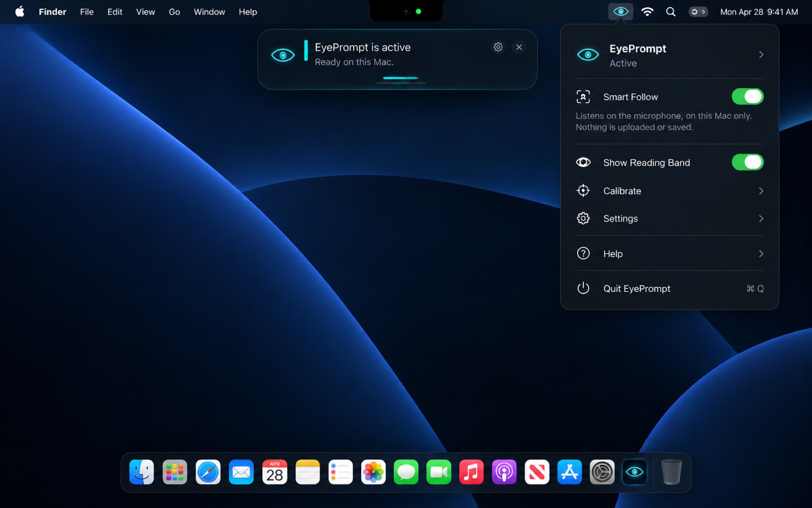Dismiss the EyePrompt is active notification
Image resolution: width=812 pixels, height=508 pixels.
[x=519, y=47]
